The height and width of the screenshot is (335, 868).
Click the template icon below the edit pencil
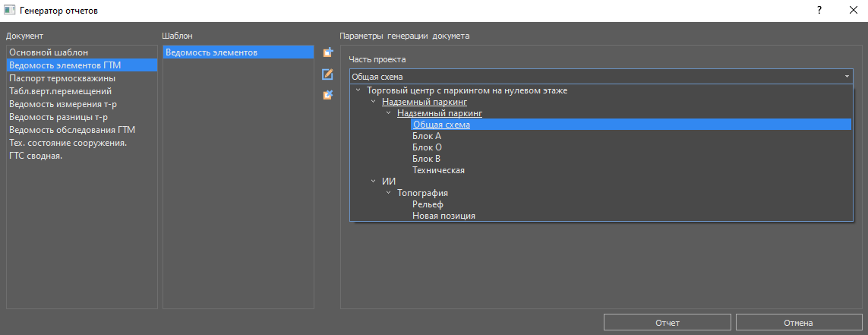click(328, 95)
